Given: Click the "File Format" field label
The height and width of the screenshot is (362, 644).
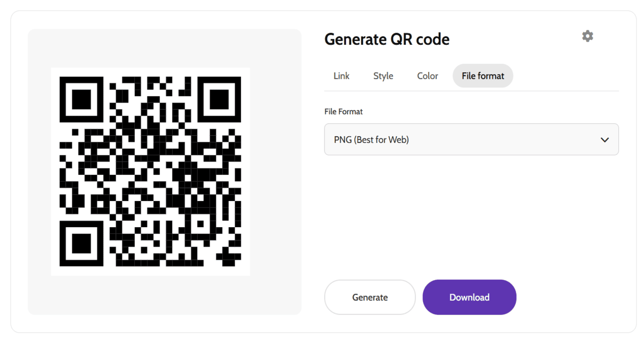Looking at the screenshot, I should [x=343, y=112].
